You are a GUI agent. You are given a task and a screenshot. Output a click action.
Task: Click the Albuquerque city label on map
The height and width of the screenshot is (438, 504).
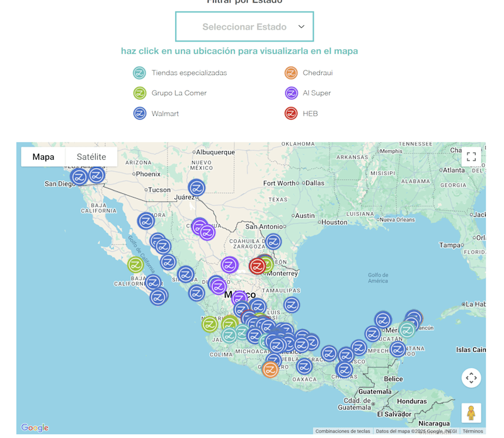pyautogui.click(x=215, y=152)
